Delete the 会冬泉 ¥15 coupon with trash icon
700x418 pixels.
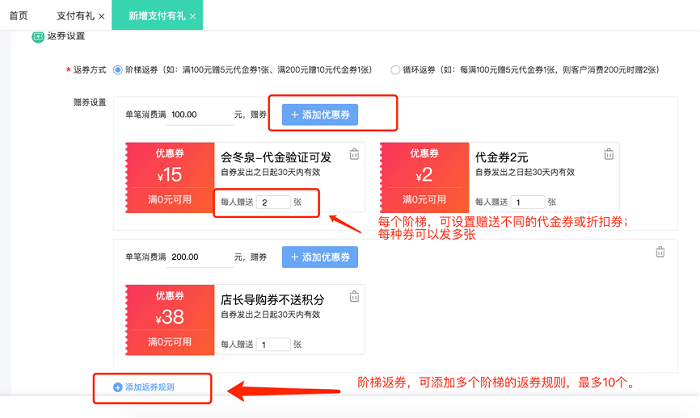[x=354, y=154]
